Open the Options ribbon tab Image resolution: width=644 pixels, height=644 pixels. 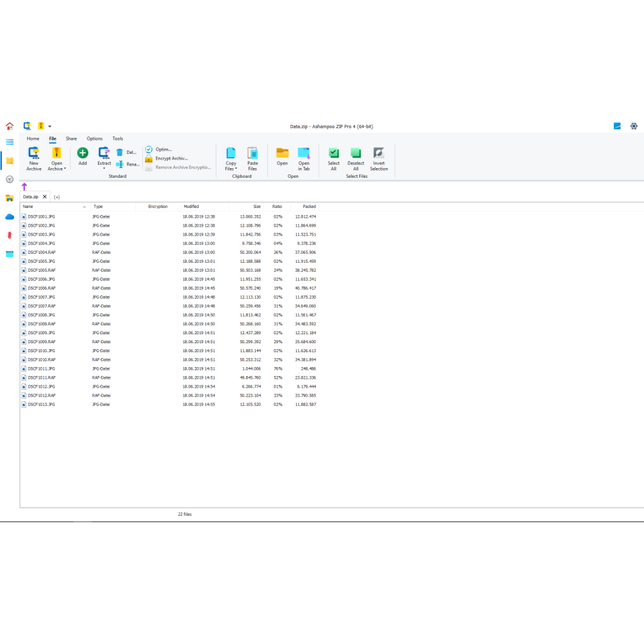point(95,138)
